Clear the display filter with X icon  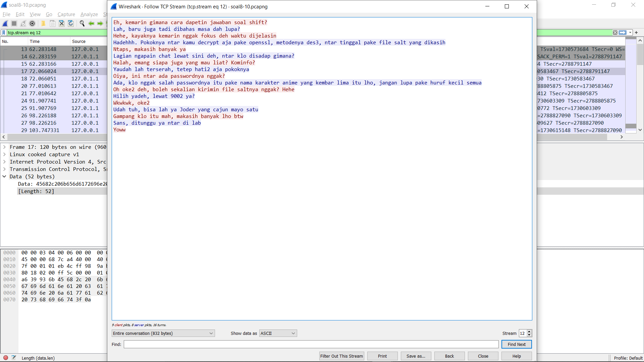(x=615, y=33)
